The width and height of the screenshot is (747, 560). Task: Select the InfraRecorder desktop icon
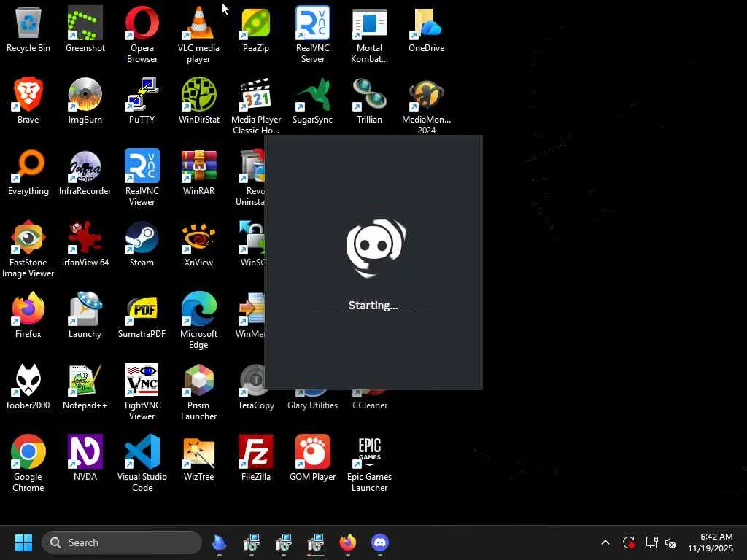85,172
